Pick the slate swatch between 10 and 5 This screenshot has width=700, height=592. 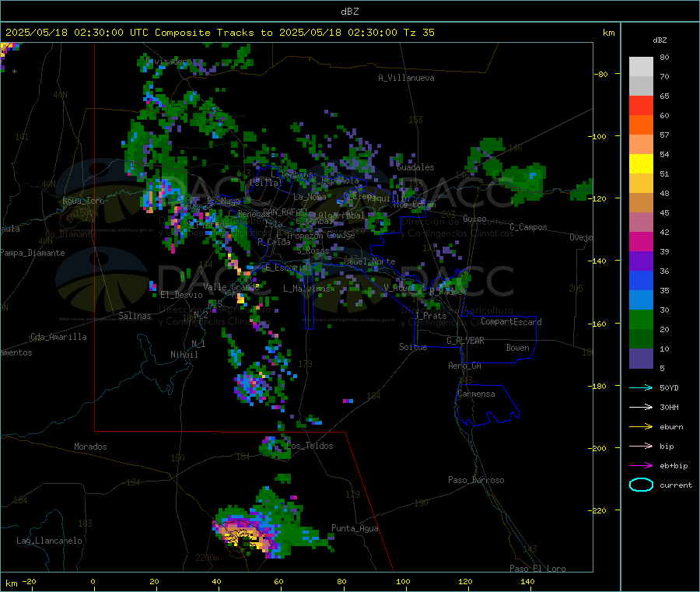point(641,359)
